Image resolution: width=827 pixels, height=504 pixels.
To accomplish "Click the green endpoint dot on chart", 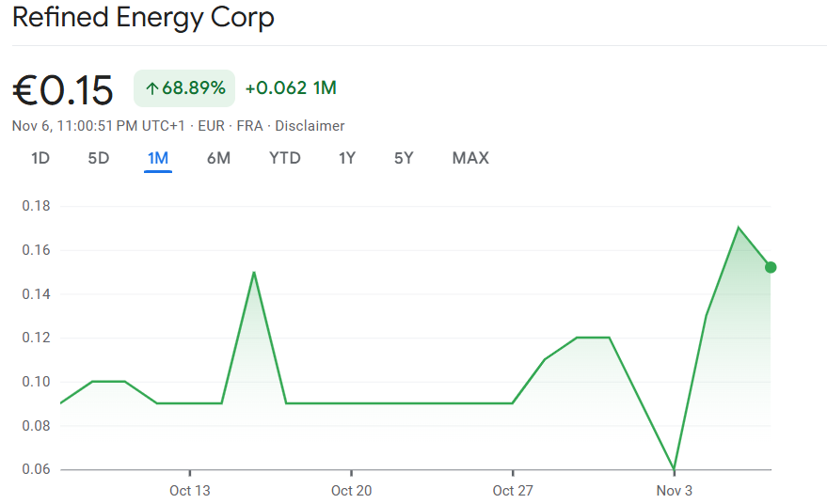I will coord(771,267).
